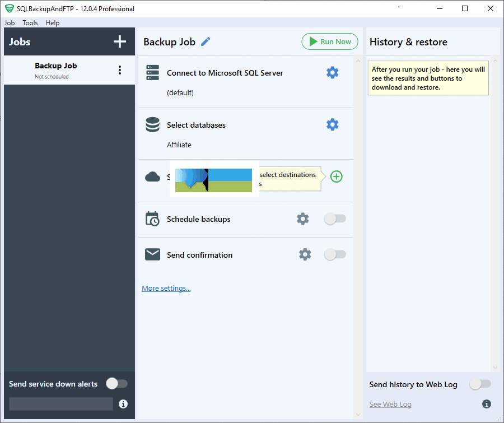Click the Connect to Microsoft SQL Server heading
The image size is (504, 423).
(x=225, y=73)
